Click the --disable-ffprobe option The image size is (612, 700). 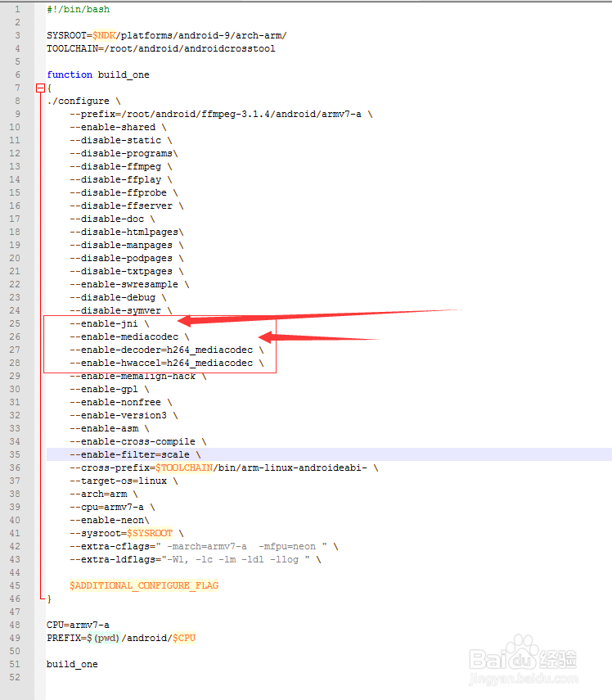(x=124, y=192)
